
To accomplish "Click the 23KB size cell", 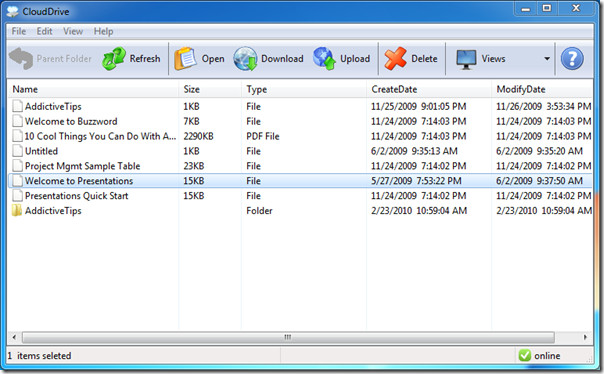I will (x=193, y=166).
